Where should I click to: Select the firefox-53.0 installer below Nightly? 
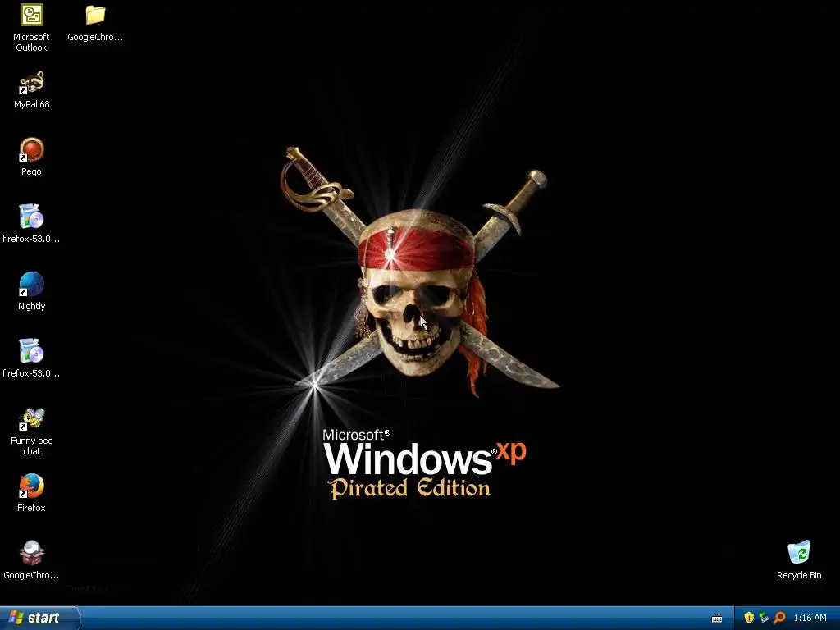(x=31, y=351)
